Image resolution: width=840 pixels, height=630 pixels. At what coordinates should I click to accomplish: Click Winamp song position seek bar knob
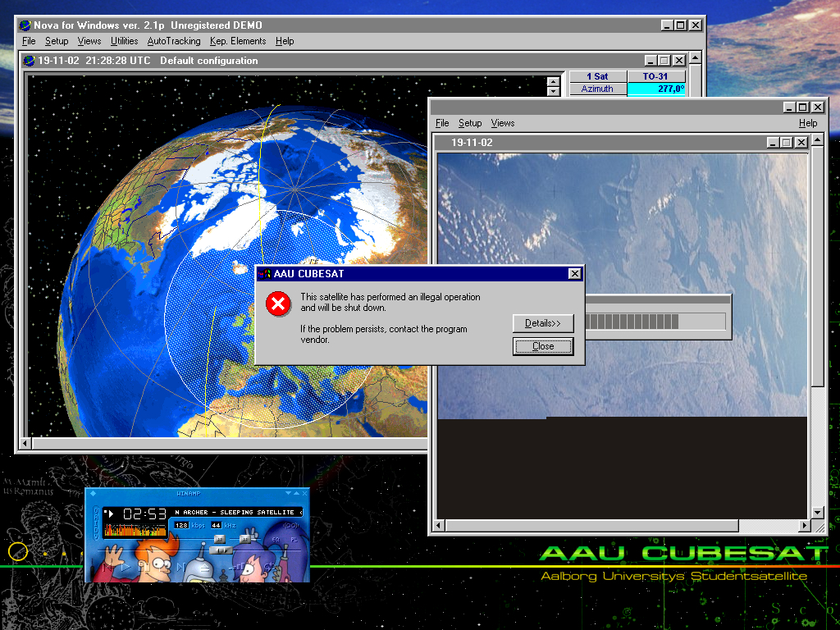pos(221,550)
